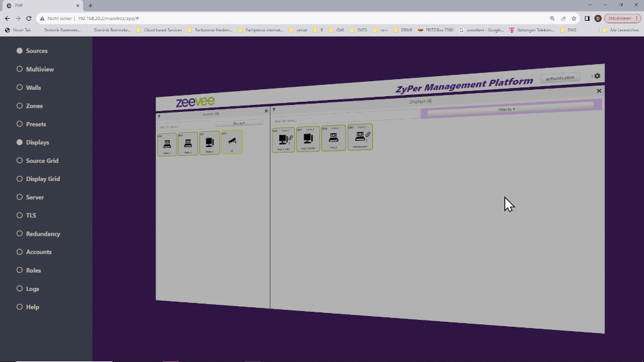
Task: Open the TLS sidebar entry
Action: click(x=26, y=215)
